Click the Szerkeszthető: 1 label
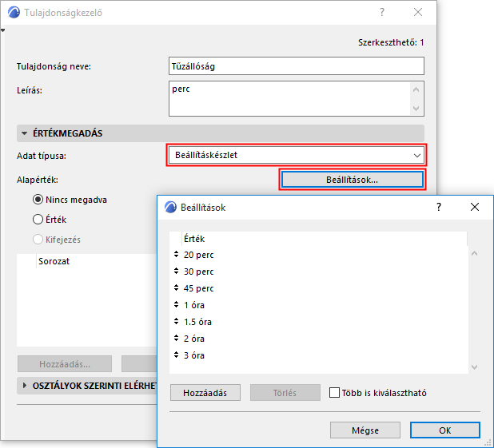 point(391,42)
